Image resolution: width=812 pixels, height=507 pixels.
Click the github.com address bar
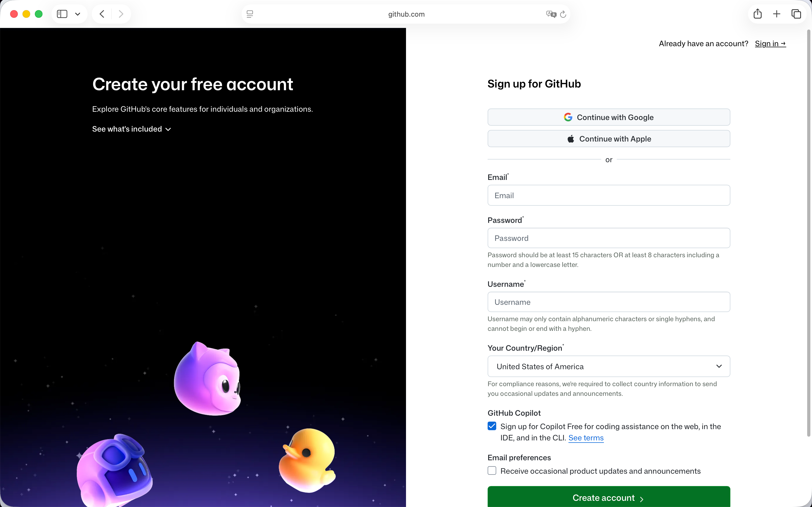(x=406, y=14)
